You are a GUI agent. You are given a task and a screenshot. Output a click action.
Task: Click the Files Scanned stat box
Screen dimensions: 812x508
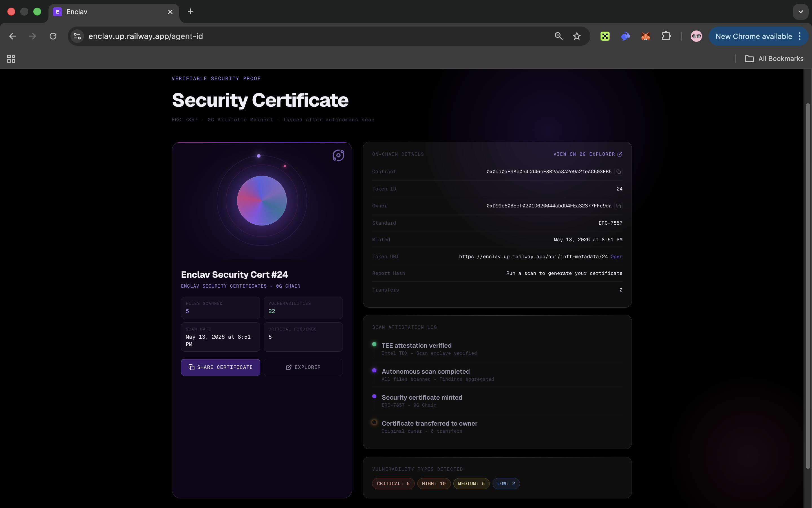(x=220, y=308)
